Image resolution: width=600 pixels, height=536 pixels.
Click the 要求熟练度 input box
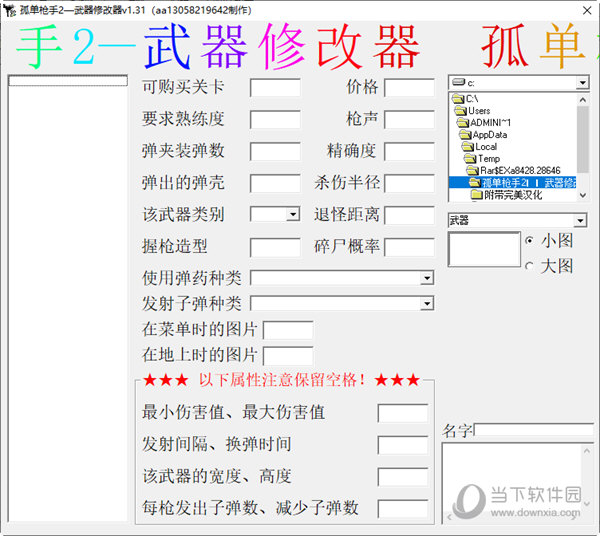[x=275, y=119]
